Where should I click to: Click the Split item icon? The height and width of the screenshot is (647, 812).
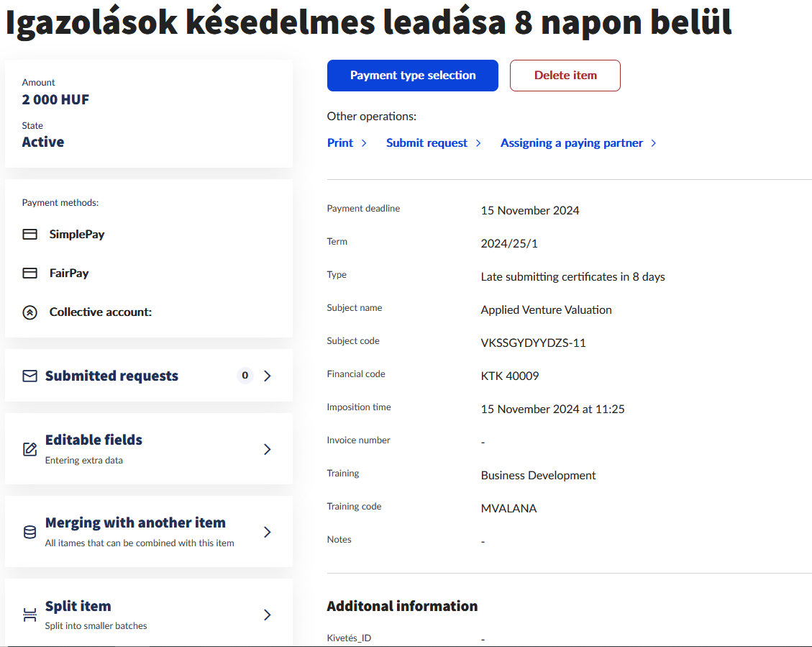click(x=29, y=615)
